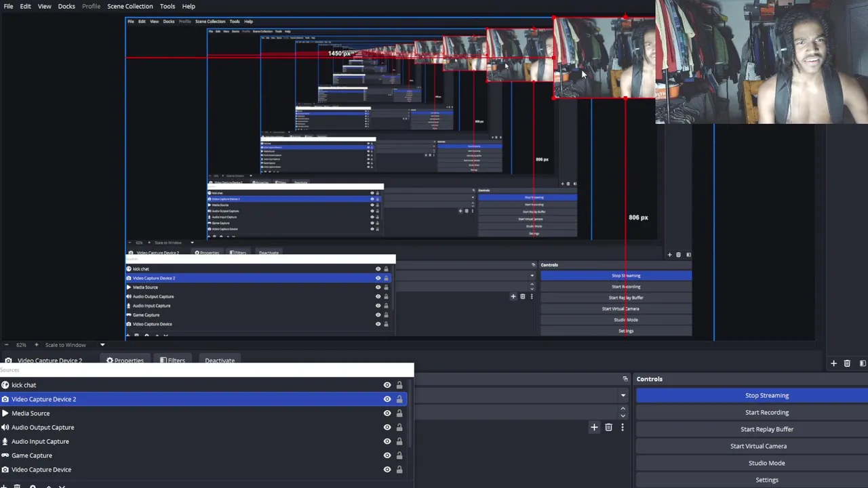
Task: Lock the Game Capture source
Action: 399,455
